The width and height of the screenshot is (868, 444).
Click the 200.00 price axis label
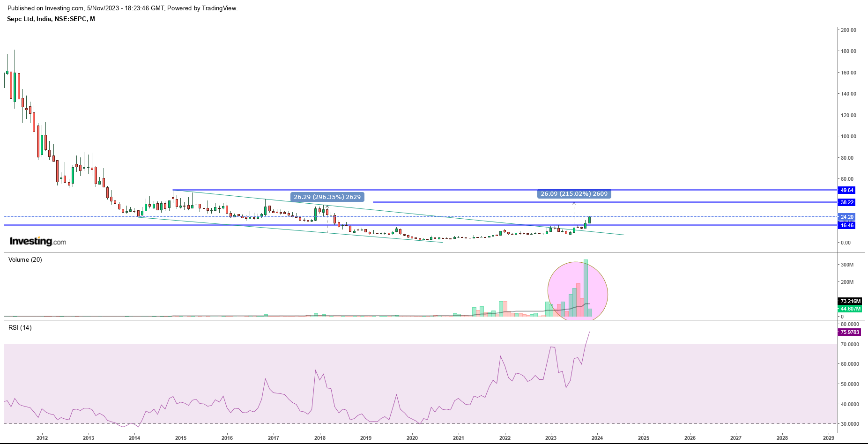(x=848, y=30)
